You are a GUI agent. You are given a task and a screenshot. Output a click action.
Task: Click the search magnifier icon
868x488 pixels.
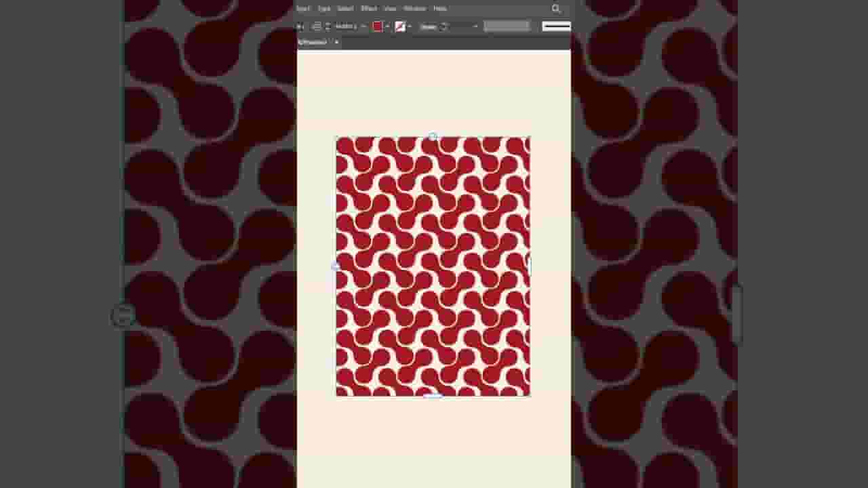(556, 9)
